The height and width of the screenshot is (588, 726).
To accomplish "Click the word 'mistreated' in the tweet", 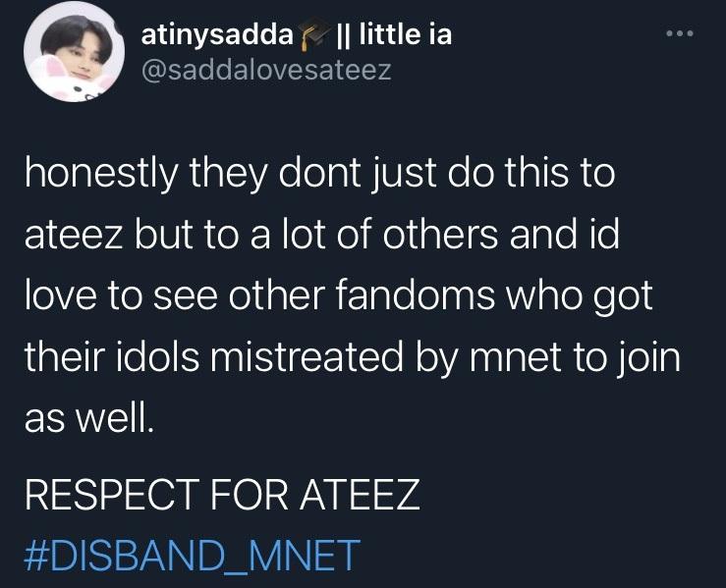I will (306, 356).
